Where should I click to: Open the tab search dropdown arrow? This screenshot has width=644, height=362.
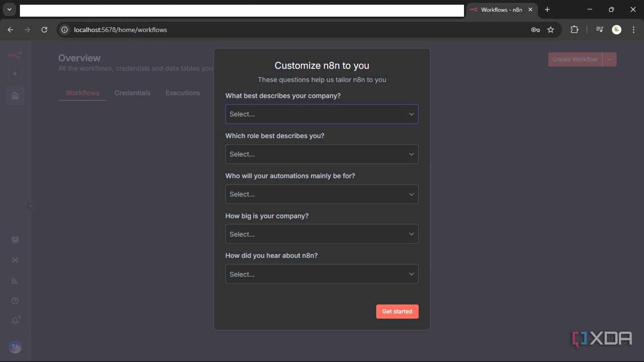coord(9,9)
